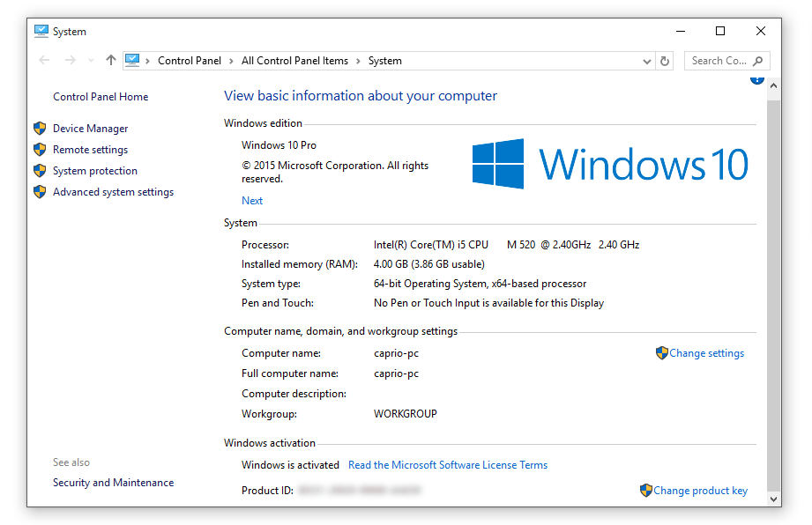The image size is (812, 525).
Task: Click the scrollbar up arrow
Action: tap(773, 85)
